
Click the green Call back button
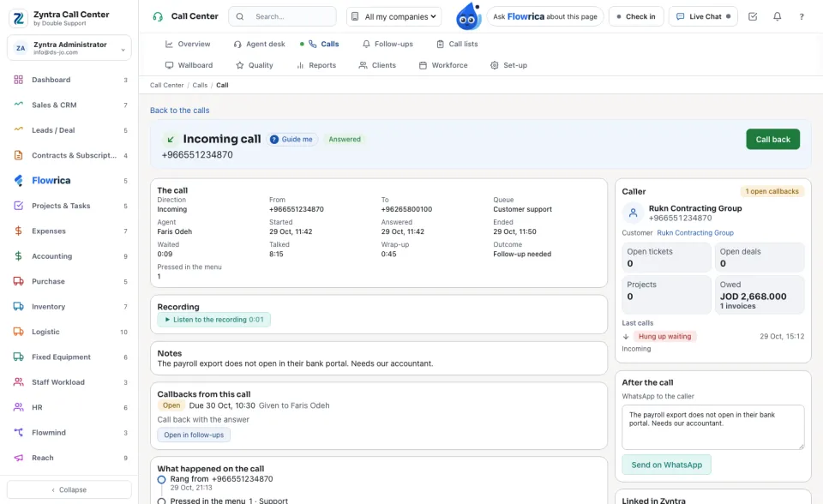tap(772, 139)
